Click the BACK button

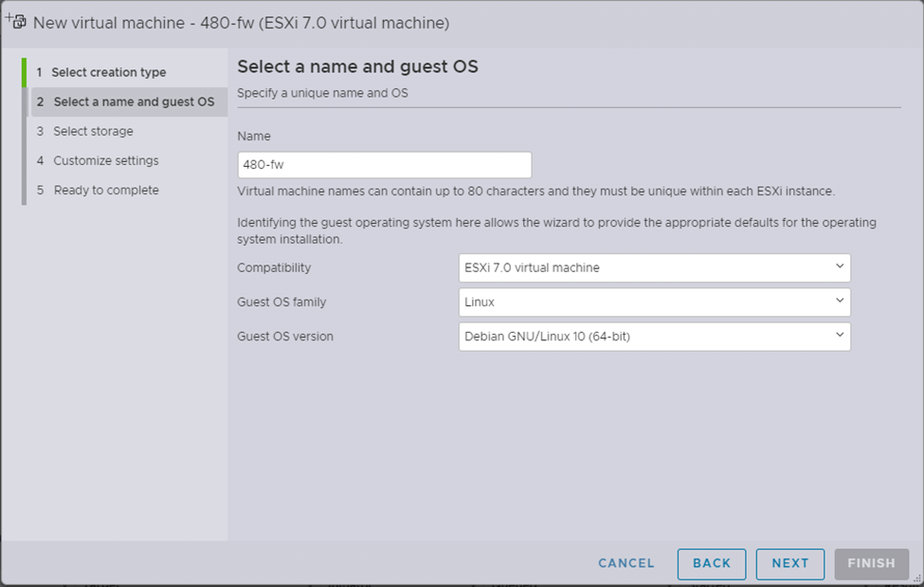tap(712, 564)
